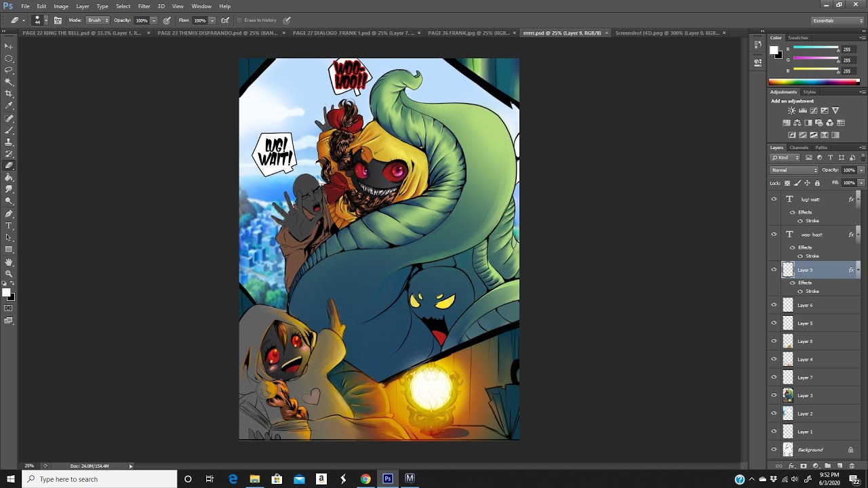
Task: Toggle visibility of Layer 3
Action: (774, 395)
